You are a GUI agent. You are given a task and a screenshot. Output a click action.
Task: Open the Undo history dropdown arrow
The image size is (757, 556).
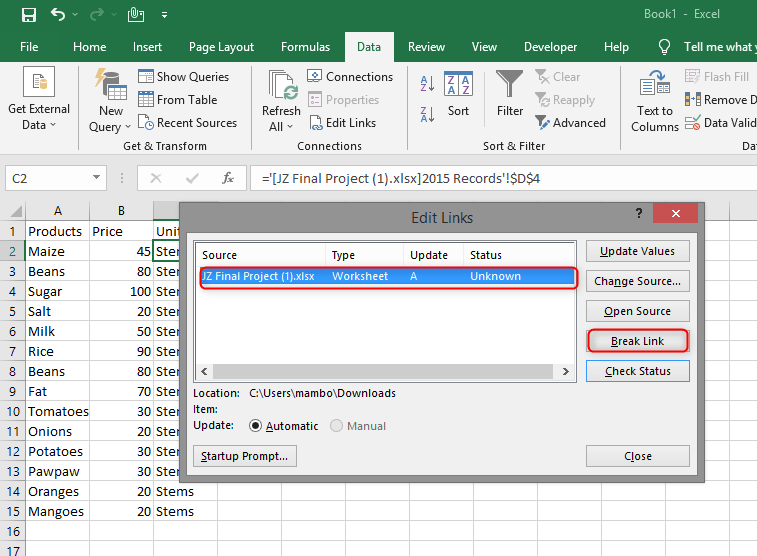point(75,15)
